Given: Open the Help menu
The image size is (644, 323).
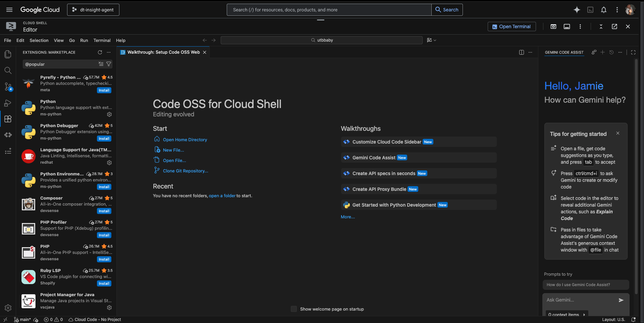Looking at the screenshot, I should (121, 40).
